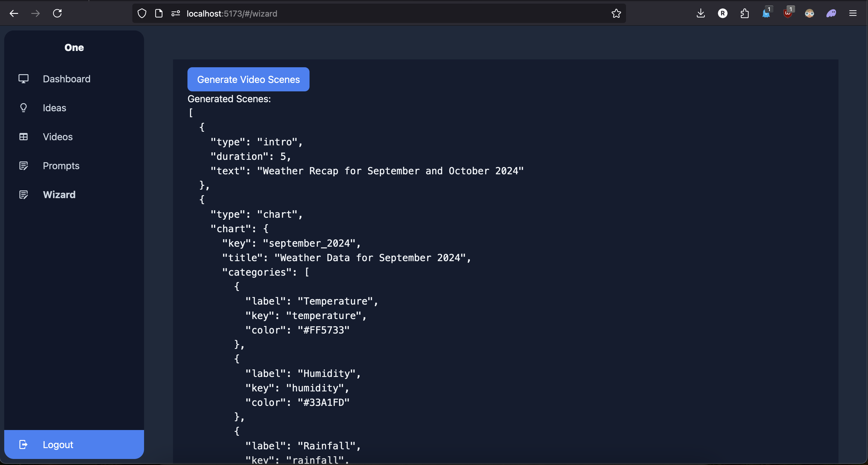Open the browser hamburger menu
This screenshot has height=465, width=868.
click(x=853, y=14)
